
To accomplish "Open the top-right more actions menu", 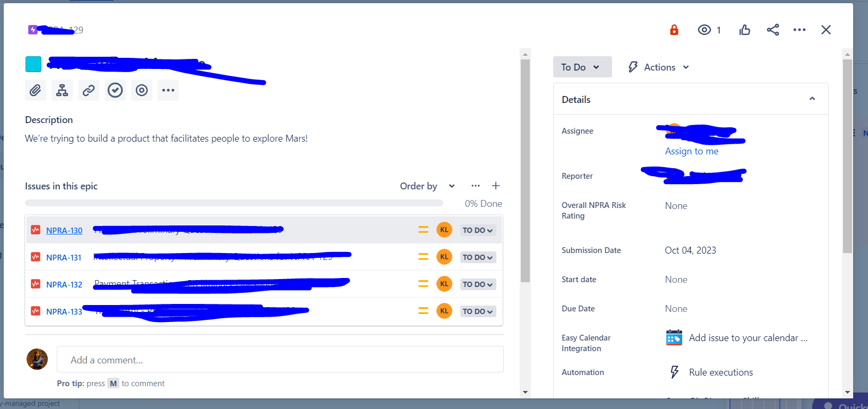I will 800,30.
